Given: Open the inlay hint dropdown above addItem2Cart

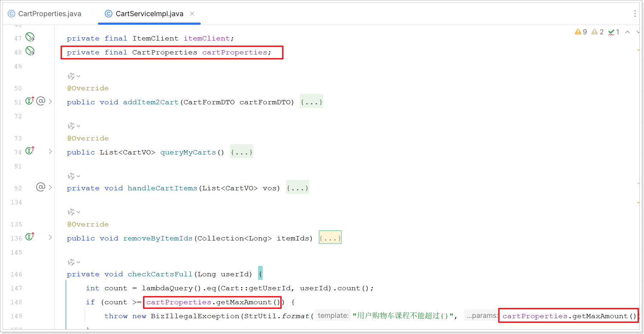Looking at the screenshot, I should click(x=74, y=76).
